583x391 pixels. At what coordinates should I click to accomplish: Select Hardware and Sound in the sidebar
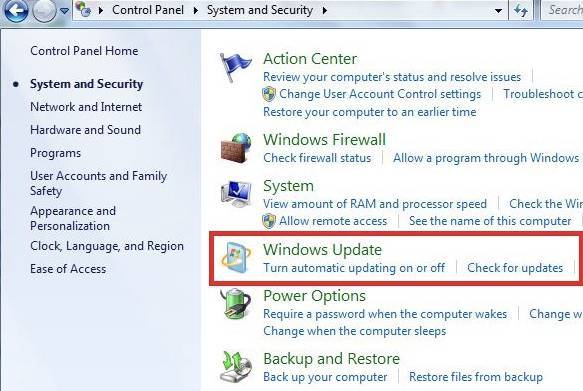[86, 130]
